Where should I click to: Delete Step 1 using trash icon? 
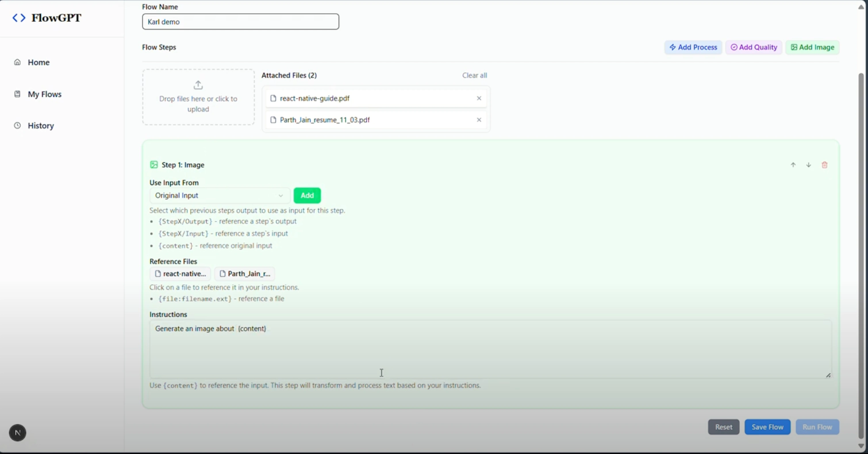pos(825,165)
